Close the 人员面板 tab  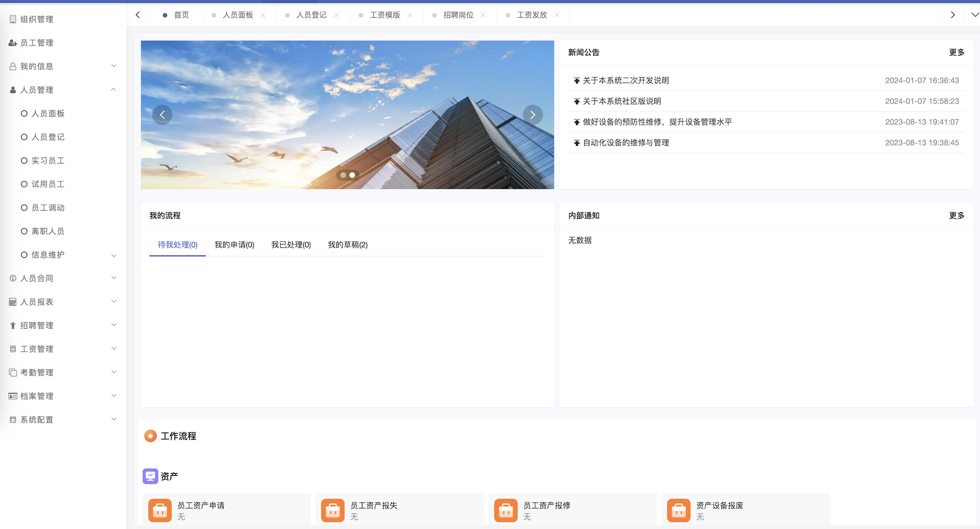[263, 15]
